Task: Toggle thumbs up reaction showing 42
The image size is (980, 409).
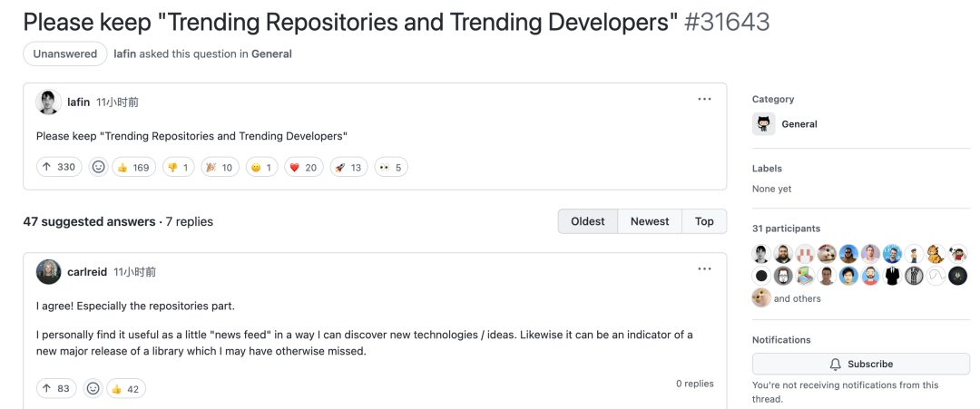Action: click(125, 388)
